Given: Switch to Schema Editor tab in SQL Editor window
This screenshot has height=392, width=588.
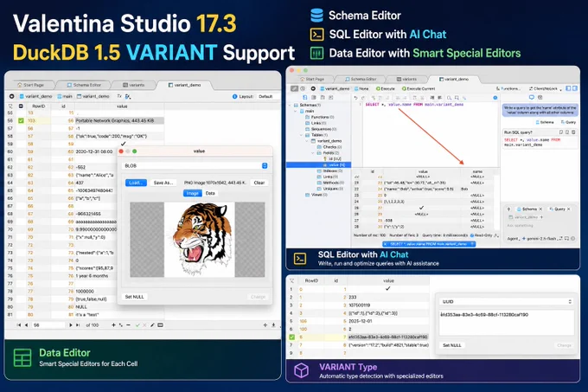Looking at the screenshot, I should 361,79.
